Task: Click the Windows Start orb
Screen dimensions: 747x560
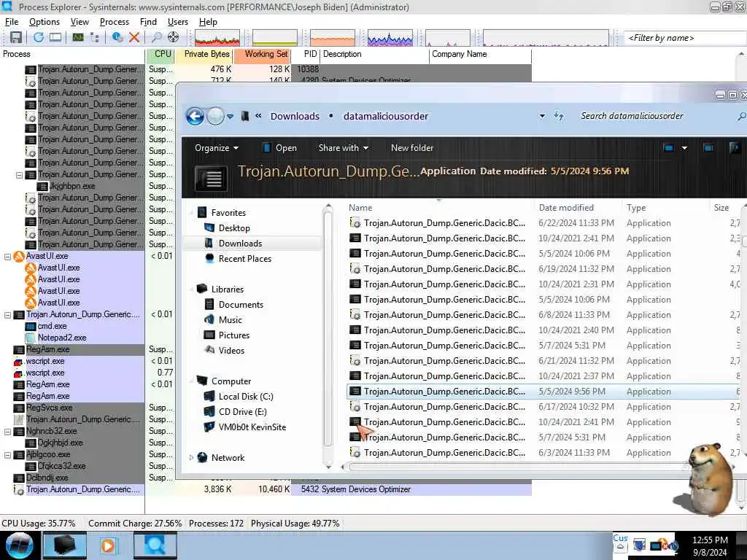Action: 19,545
